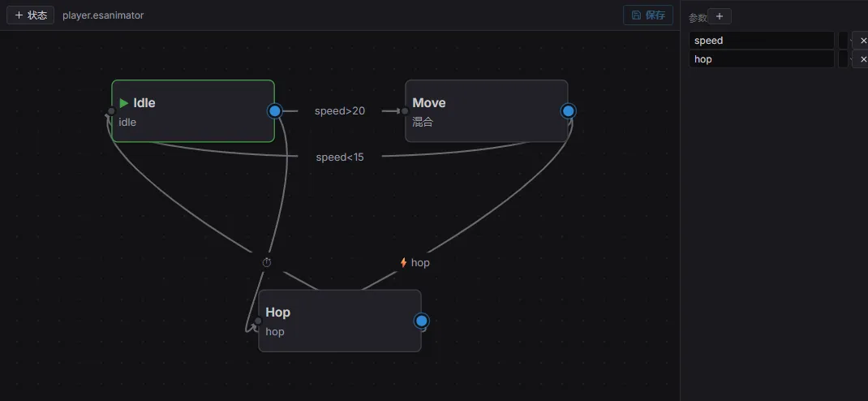
Task: Select the Idle state node
Action: coord(193,110)
